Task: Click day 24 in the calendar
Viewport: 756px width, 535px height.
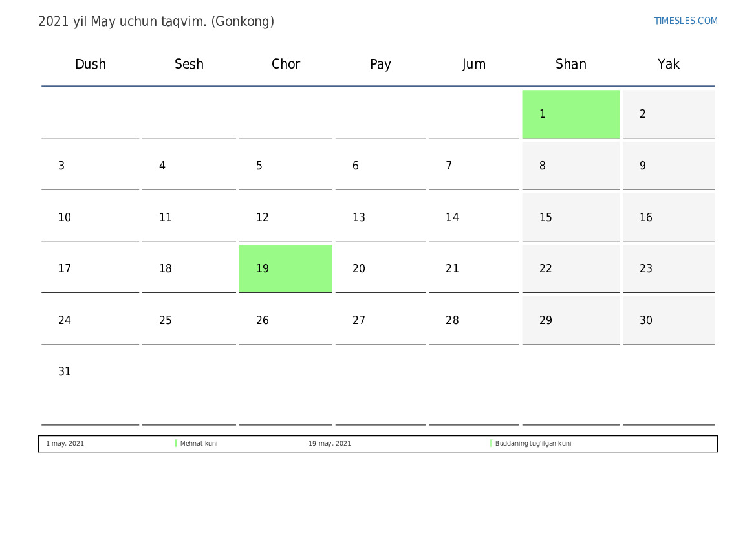Action: click(x=90, y=320)
